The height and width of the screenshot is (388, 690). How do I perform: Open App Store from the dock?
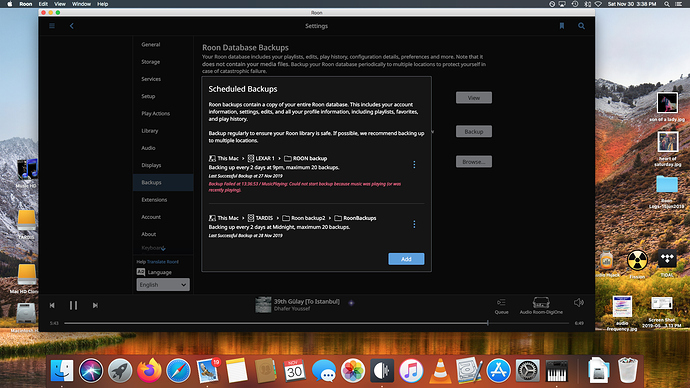[x=498, y=370]
